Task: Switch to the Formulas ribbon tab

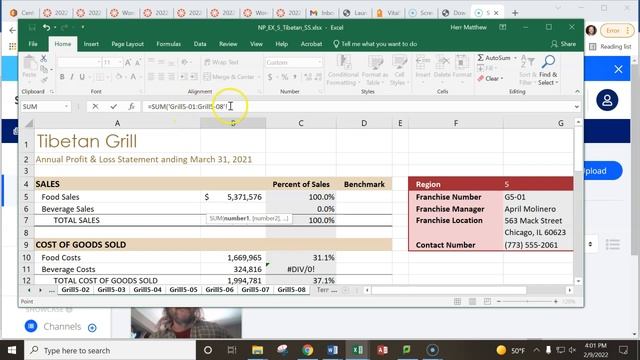Action: 168,44
